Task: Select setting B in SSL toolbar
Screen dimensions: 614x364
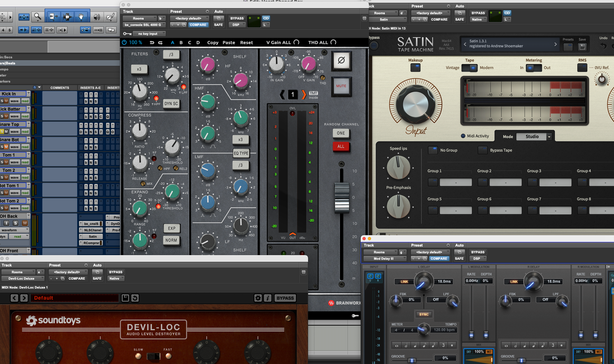Action: tap(181, 43)
